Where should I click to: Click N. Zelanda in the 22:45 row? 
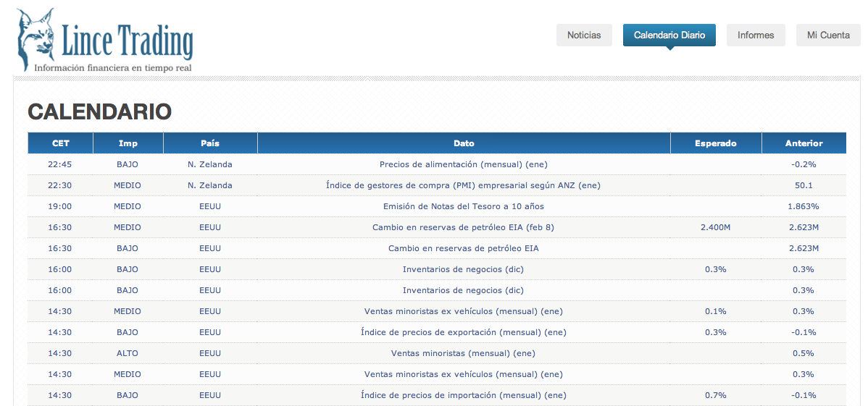click(210, 164)
